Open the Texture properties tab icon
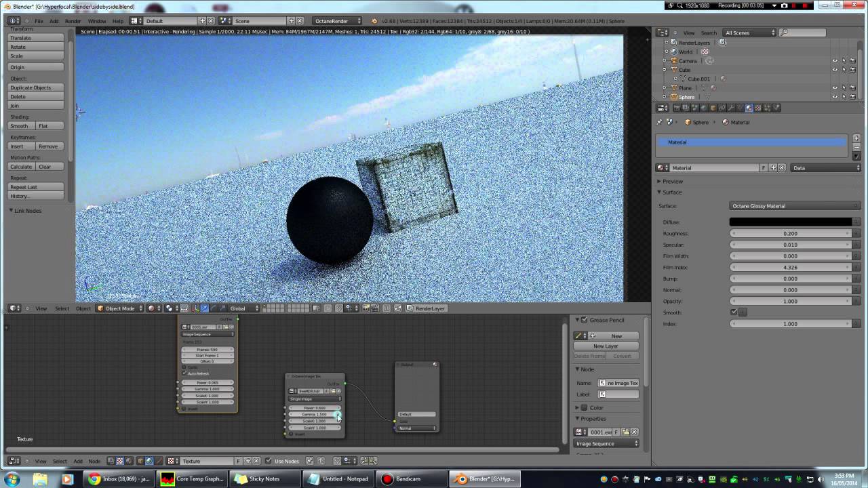This screenshot has width=868, height=488. click(x=758, y=108)
